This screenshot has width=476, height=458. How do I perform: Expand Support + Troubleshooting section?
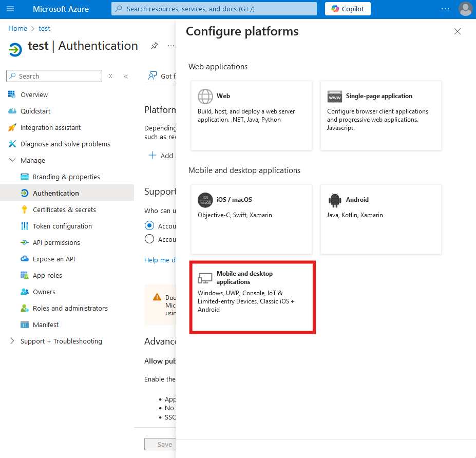tap(12, 341)
